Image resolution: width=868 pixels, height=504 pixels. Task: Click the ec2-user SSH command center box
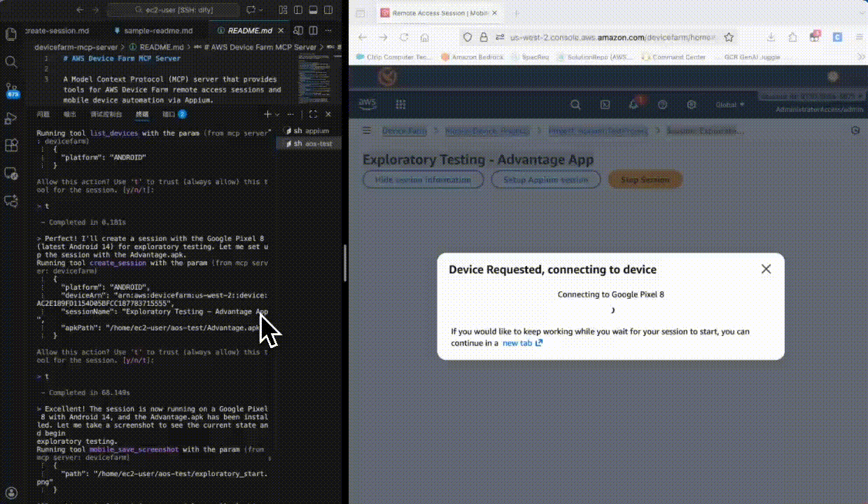tap(174, 10)
